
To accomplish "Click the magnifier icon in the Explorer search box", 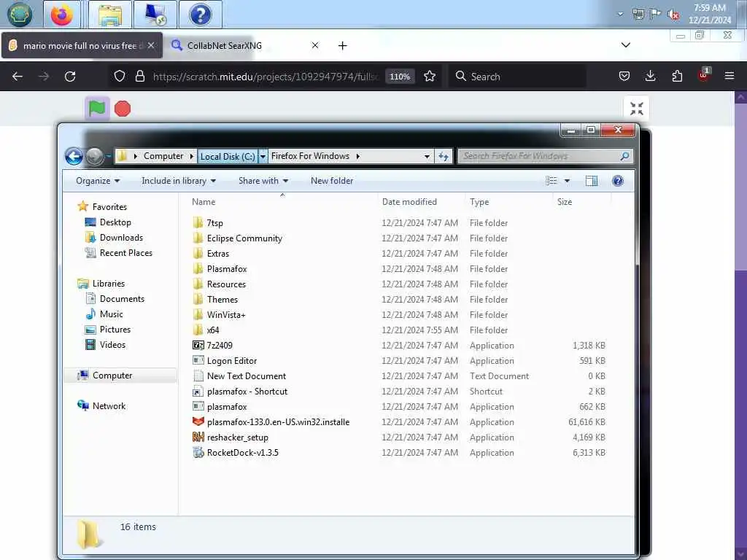I will point(624,156).
